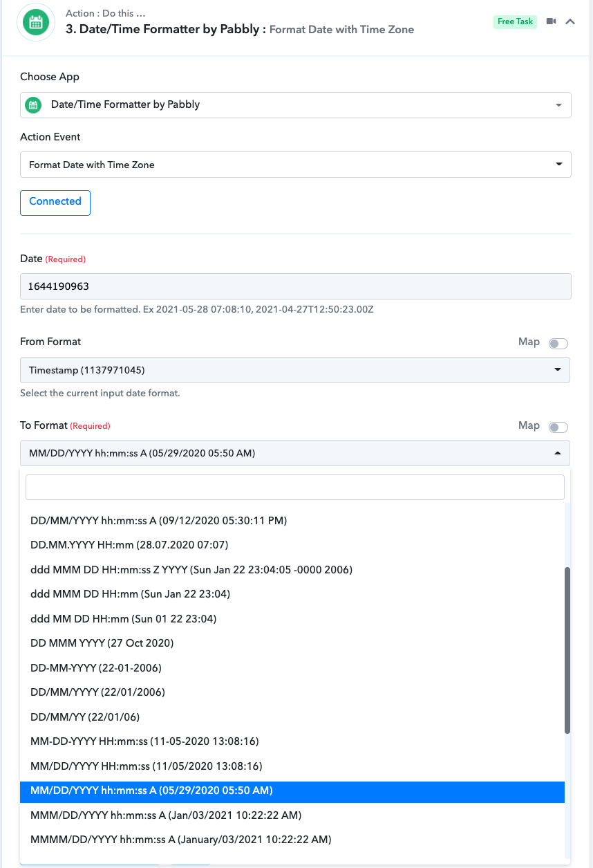Select ddd MMM DD HH:mm:ss Z YYYY option

coord(292,570)
